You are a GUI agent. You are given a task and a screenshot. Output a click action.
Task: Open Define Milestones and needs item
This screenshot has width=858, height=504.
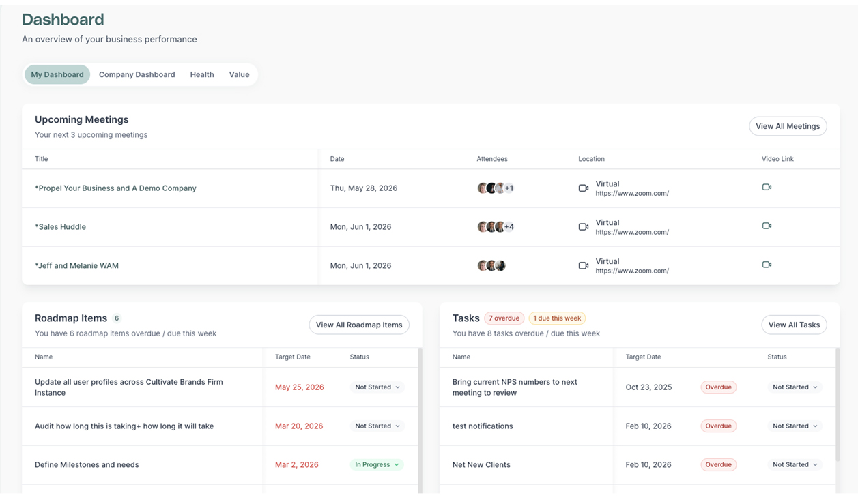[x=87, y=465]
